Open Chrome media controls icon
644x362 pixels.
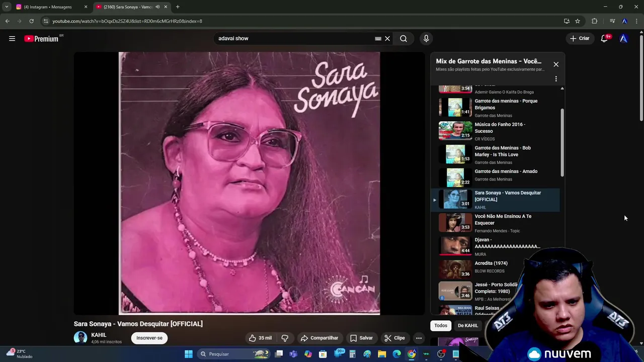pos(612,21)
